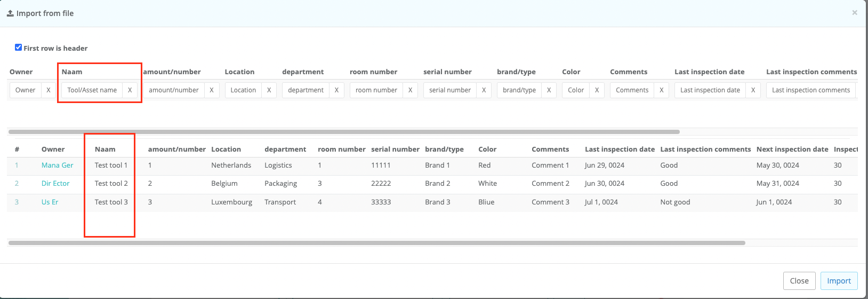
Task: Click the Not good inspection comment cell
Action: 675,202
